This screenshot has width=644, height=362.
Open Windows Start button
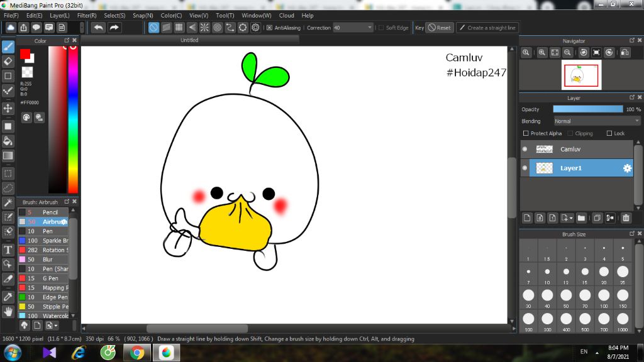click(x=13, y=353)
